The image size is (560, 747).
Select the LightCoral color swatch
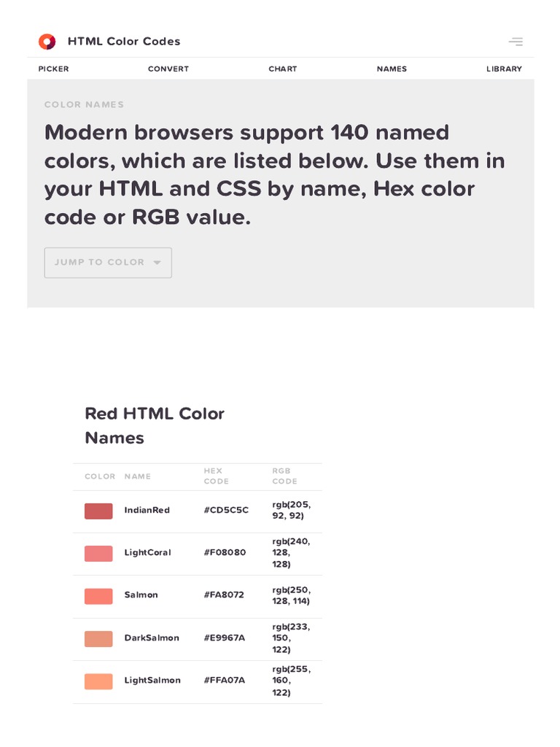tap(98, 553)
